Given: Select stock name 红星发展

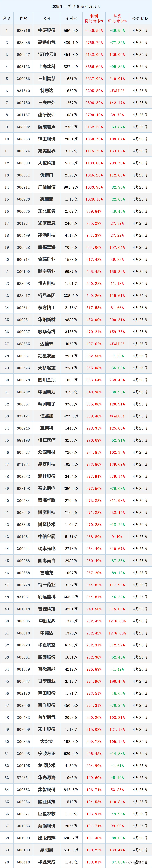Looking at the screenshot, I should 47,356.
